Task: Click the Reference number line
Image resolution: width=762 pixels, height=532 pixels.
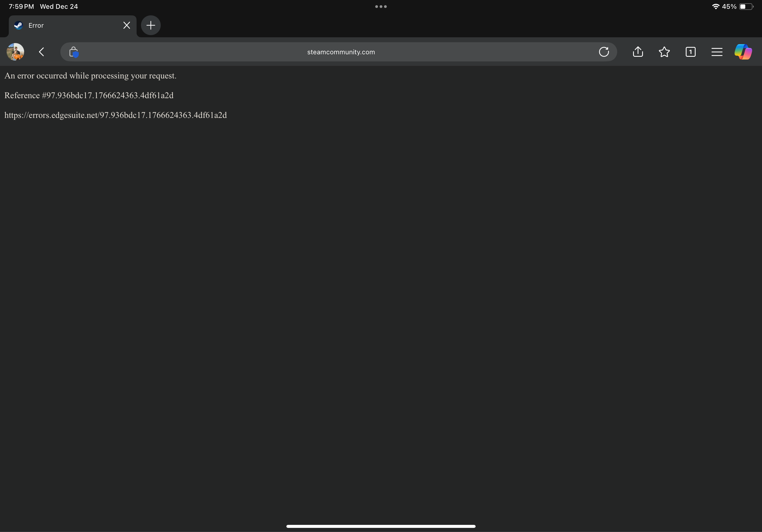Action: [89, 95]
